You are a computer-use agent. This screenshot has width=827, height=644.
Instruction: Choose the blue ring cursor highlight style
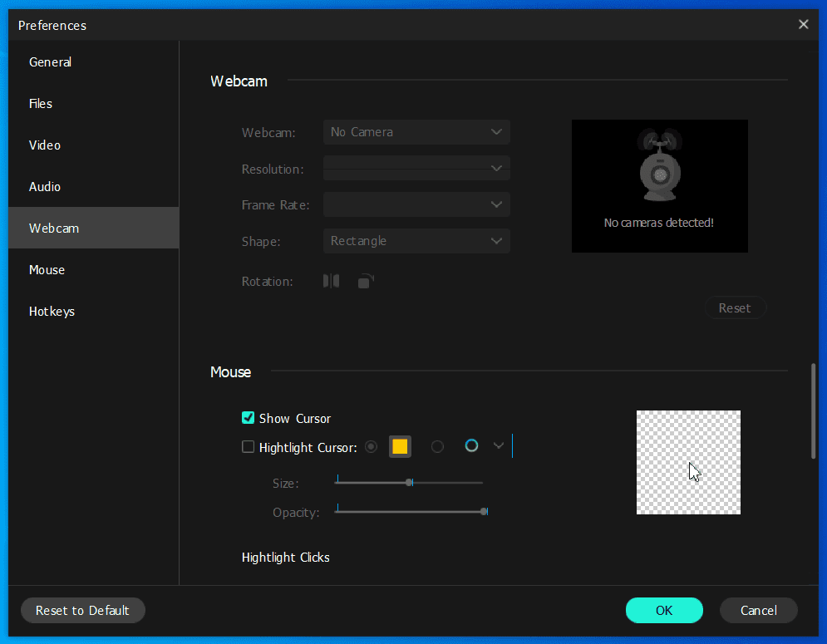click(471, 446)
